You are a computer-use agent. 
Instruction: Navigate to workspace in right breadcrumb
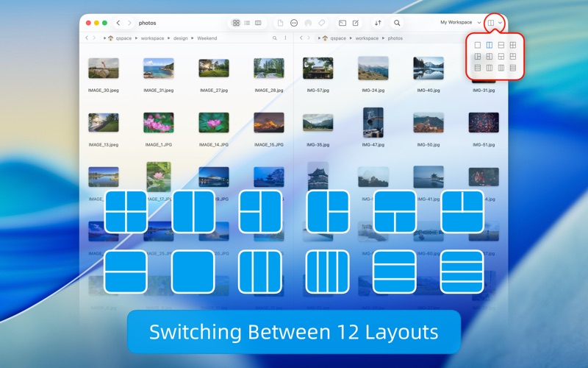367,38
